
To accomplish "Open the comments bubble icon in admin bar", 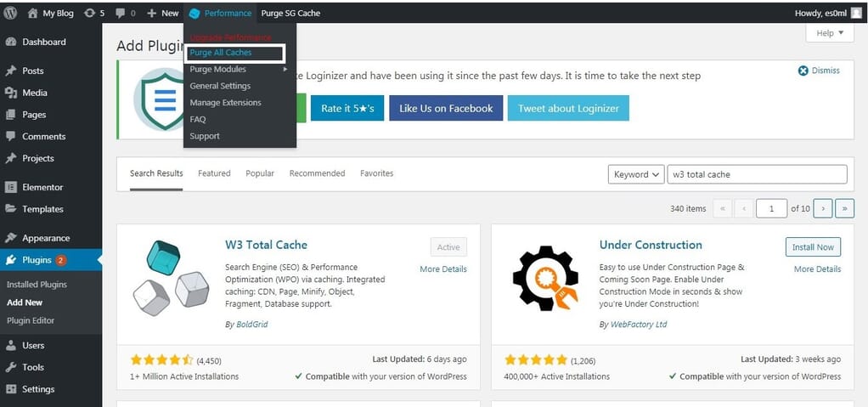I will pos(120,14).
